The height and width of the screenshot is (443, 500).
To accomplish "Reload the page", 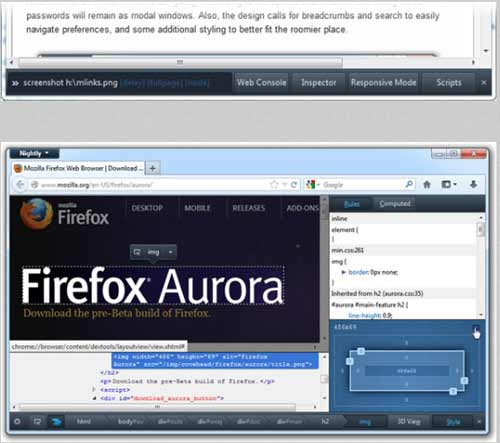I will point(294,185).
